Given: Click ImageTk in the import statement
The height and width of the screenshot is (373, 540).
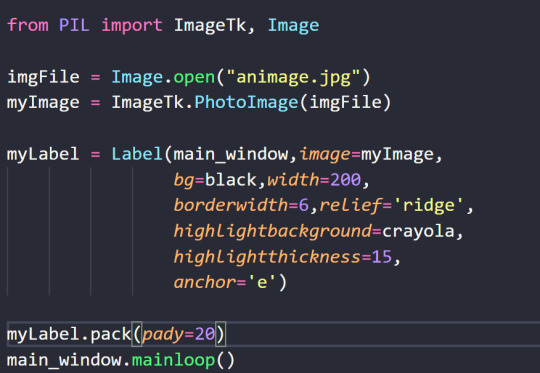Looking at the screenshot, I should [210, 25].
